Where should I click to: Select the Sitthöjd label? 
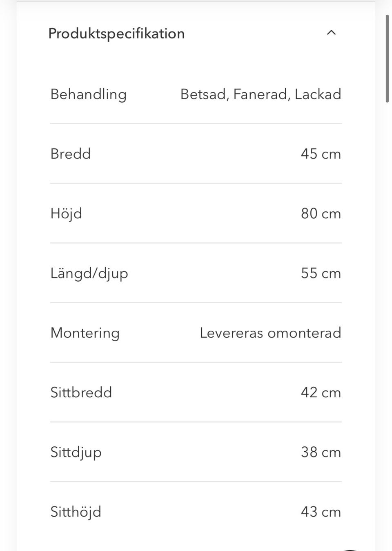[x=76, y=512]
